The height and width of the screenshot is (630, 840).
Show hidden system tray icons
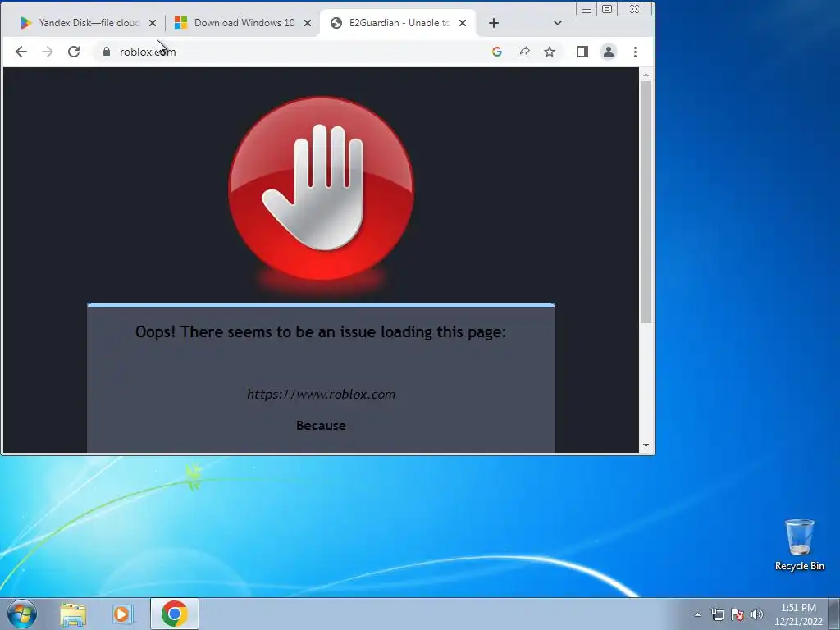[x=697, y=614]
